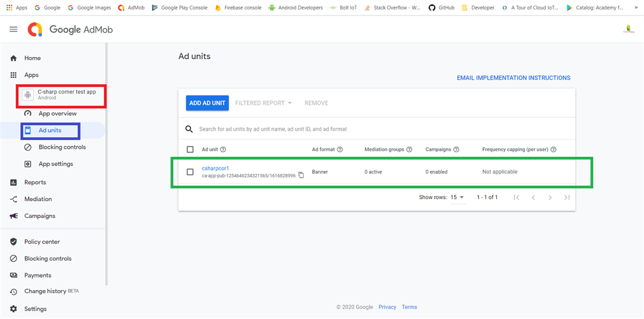Open Change history BETA
The width and height of the screenshot is (644, 319).
[x=52, y=291]
